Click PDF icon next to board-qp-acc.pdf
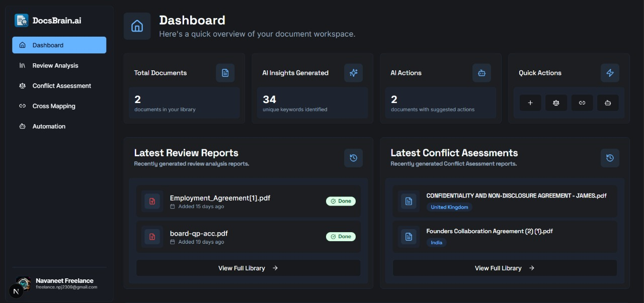The image size is (644, 303). coord(152,237)
